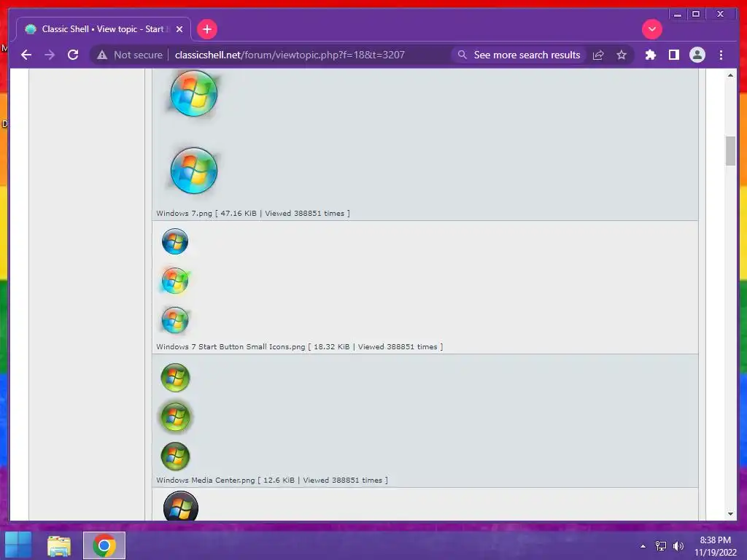View the Not secure site warning

tap(130, 55)
